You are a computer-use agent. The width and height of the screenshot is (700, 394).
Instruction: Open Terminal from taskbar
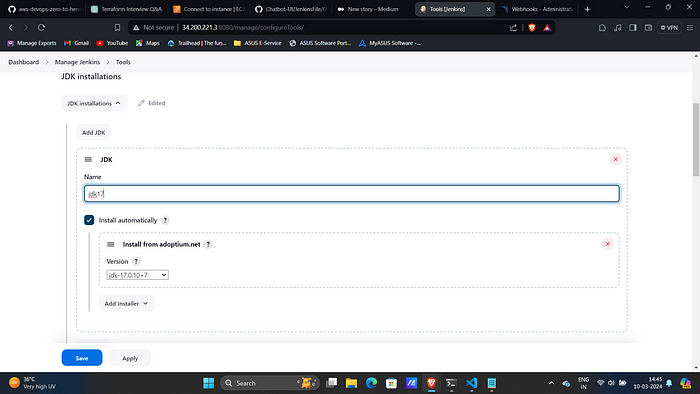[x=451, y=383]
